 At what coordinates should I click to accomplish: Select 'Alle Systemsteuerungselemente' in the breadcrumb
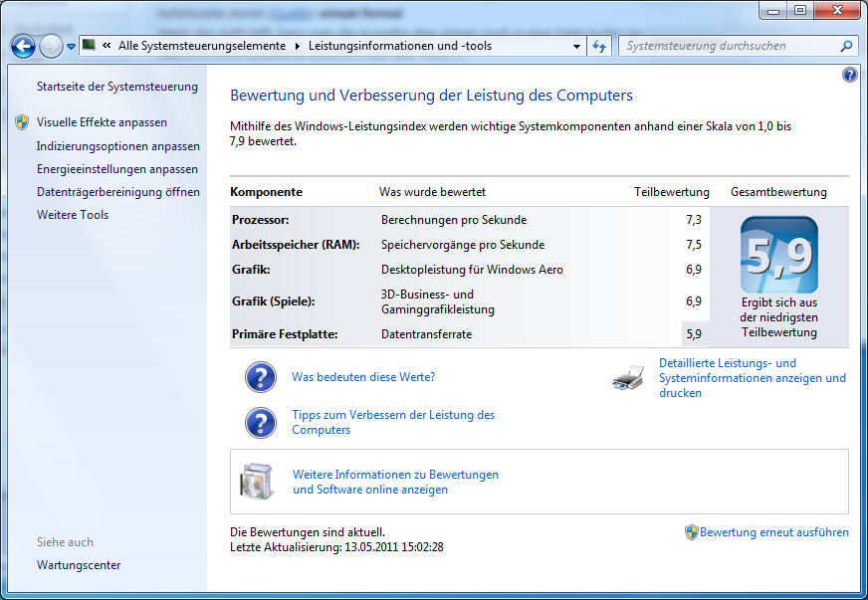click(x=201, y=46)
